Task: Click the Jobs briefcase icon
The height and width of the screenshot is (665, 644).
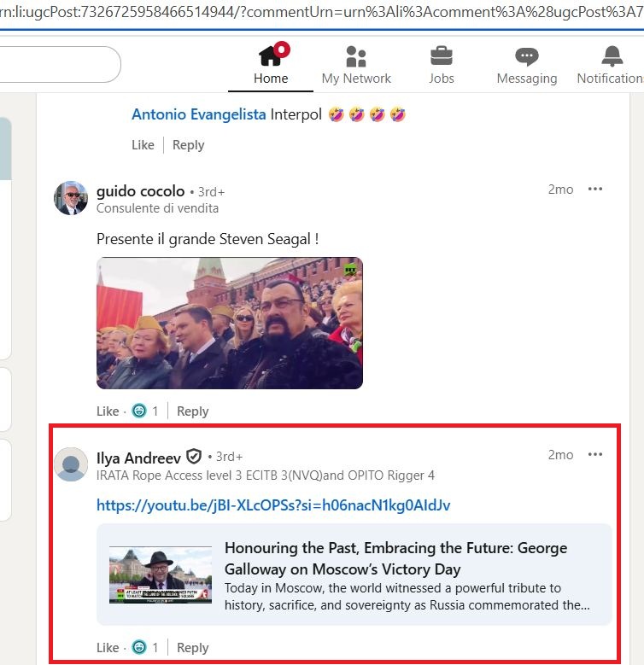Action: pyautogui.click(x=442, y=56)
